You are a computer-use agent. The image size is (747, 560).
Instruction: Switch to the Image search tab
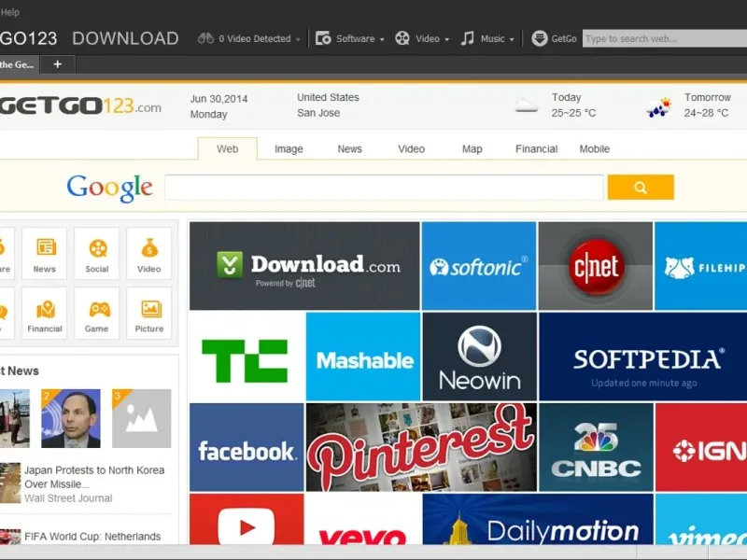point(289,149)
